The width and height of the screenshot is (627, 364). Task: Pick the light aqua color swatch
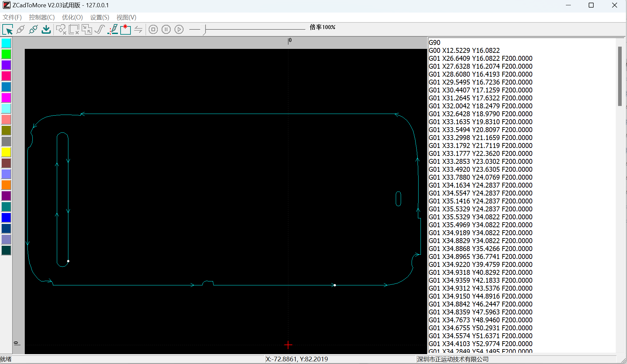[x=6, y=109]
